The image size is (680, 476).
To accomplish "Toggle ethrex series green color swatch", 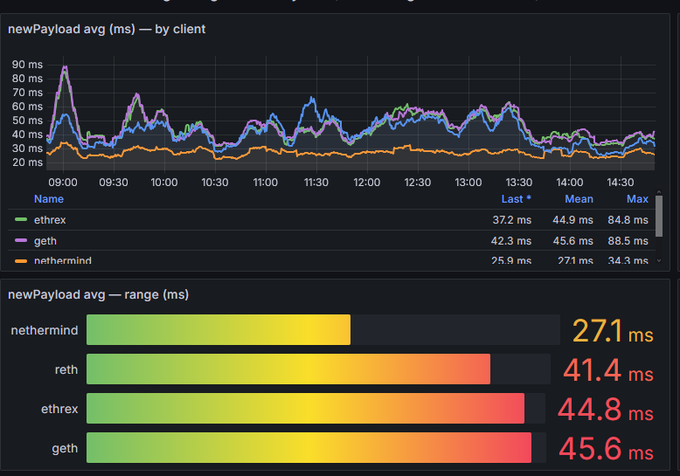I will [21, 219].
